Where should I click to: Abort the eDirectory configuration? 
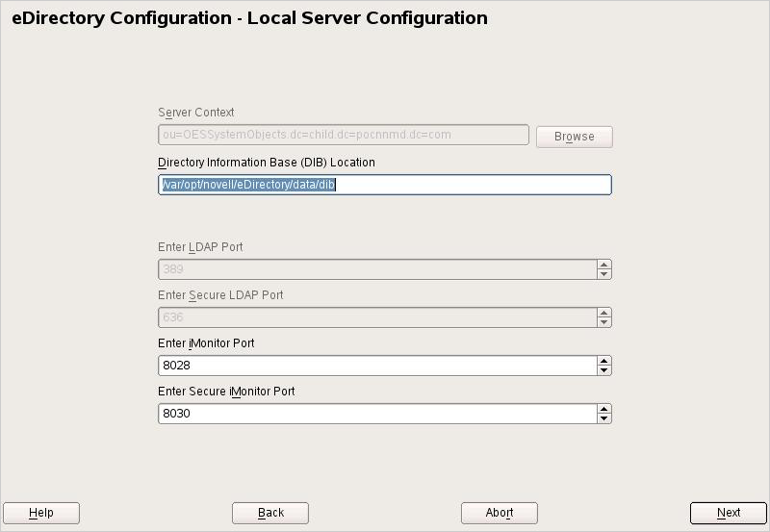click(500, 513)
